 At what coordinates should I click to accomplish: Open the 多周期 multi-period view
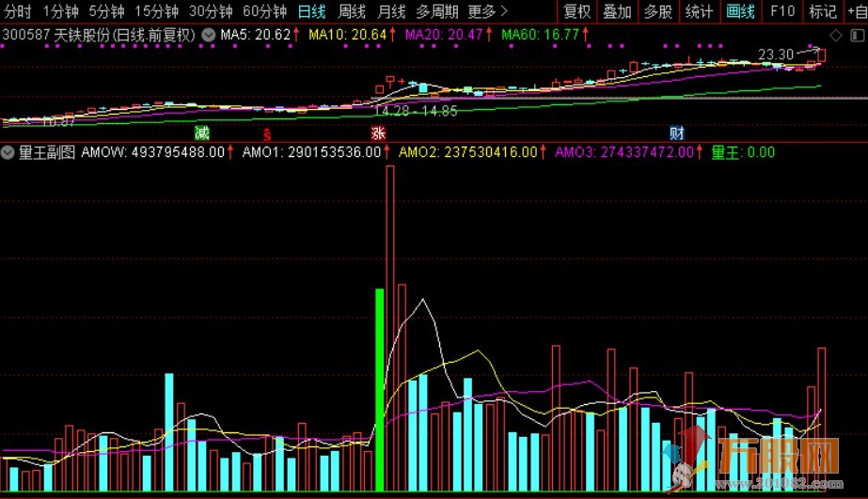coord(437,11)
